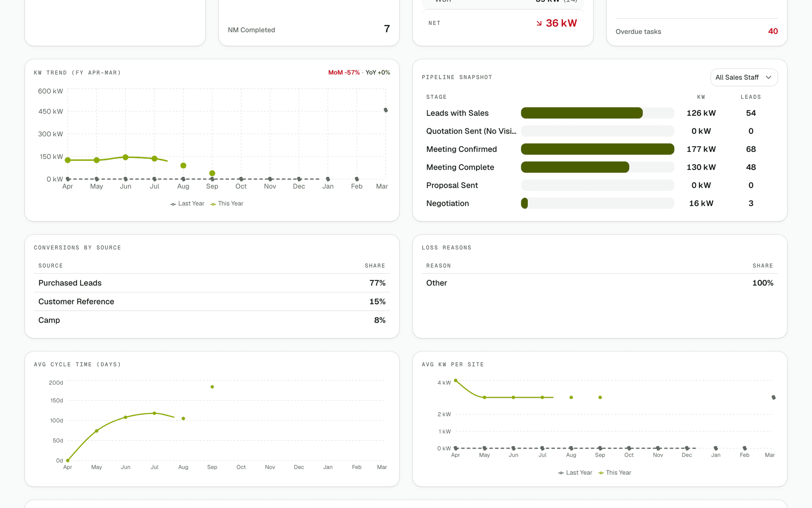The width and height of the screenshot is (812, 508).
Task: Click the Sep data point in KW Trend
Action: [212, 174]
